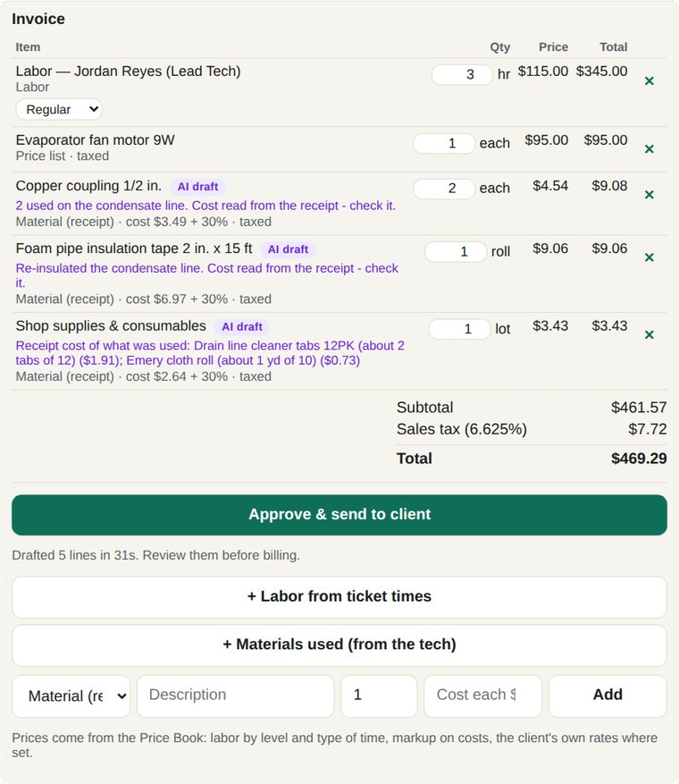Select the Evaporator fan motor 9W item name
The width and height of the screenshot is (679, 784).
95,140
